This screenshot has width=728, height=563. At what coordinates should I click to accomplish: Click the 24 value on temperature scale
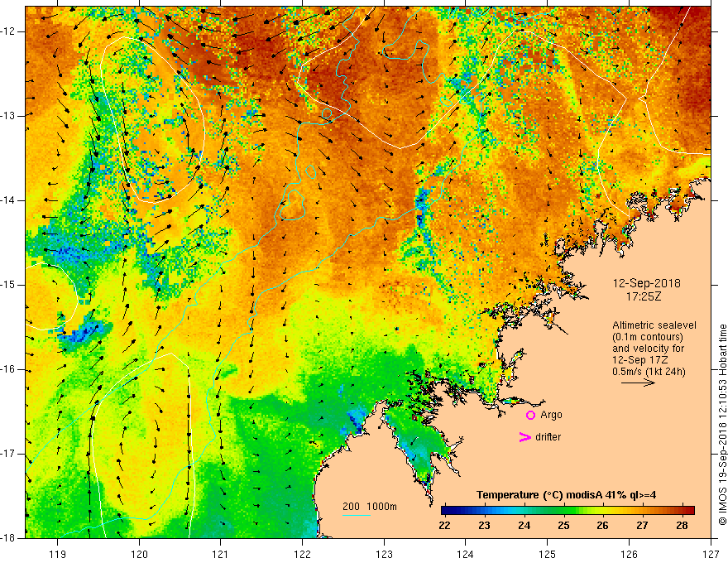pyautogui.click(x=524, y=526)
